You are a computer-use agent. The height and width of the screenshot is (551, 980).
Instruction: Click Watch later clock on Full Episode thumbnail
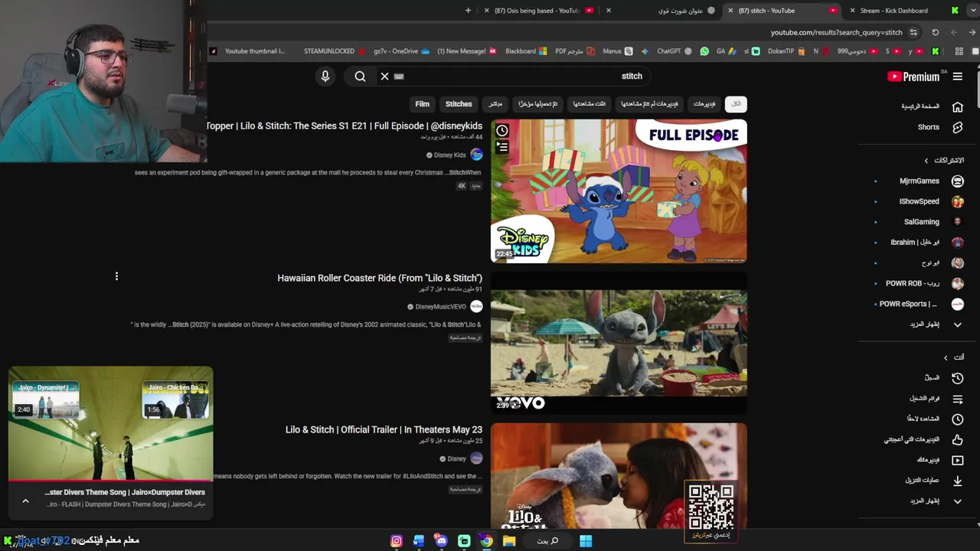(502, 131)
